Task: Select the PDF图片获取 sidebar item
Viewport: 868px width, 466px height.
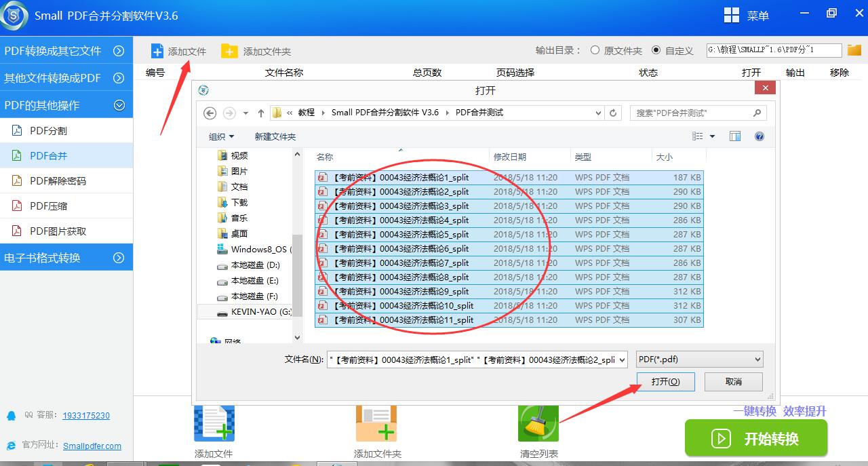Action: [66, 231]
